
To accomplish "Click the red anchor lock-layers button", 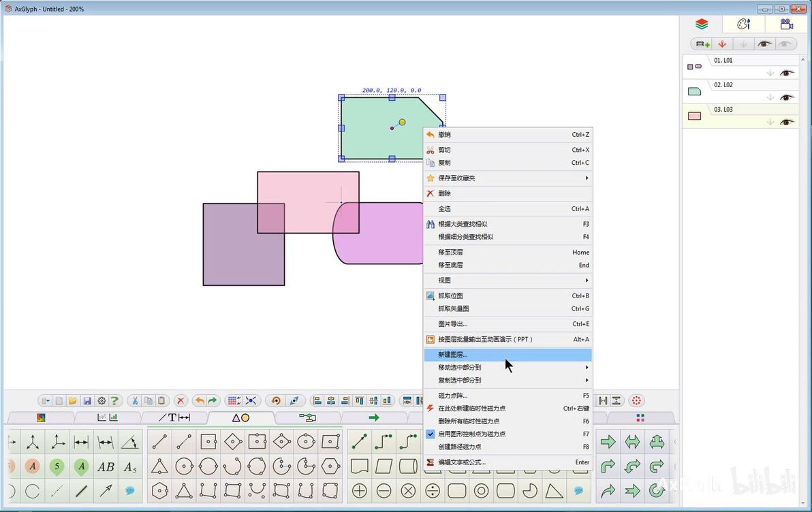I will 722,44.
